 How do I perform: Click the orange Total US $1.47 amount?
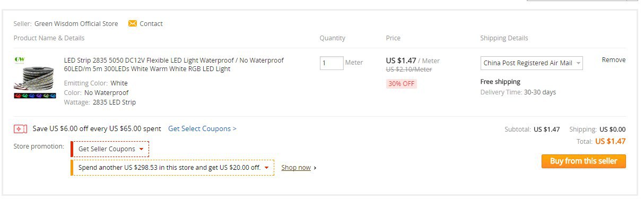point(611,141)
